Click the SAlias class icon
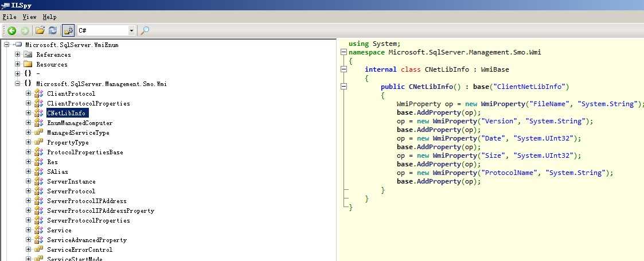This screenshot has height=261, width=644. pyautogui.click(x=38, y=172)
